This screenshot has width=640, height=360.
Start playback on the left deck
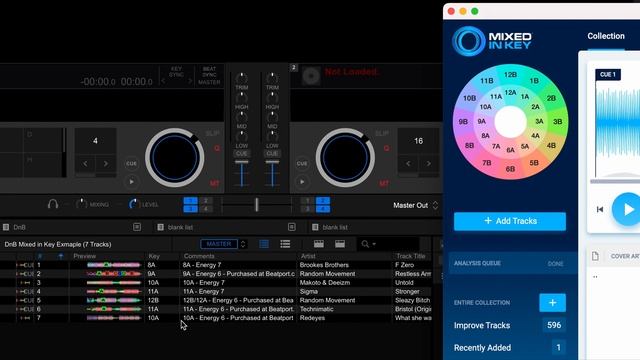pyautogui.click(x=131, y=182)
